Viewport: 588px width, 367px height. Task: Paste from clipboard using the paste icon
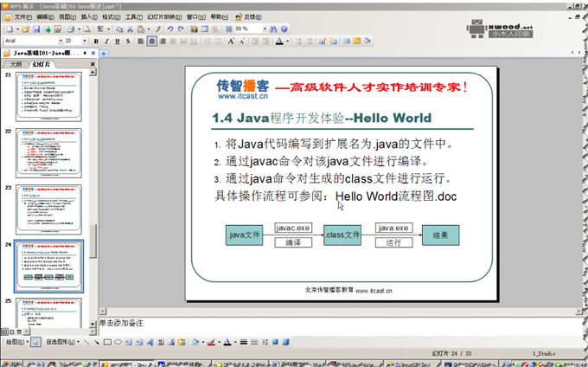click(141, 29)
